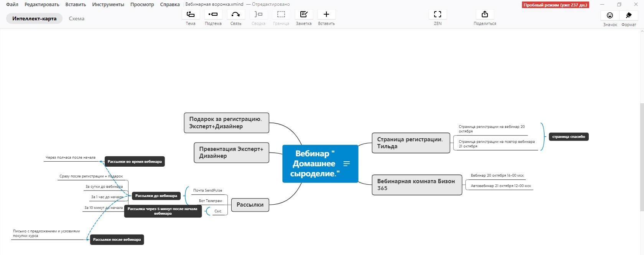Select the Связь (Relationship) tool
The width and height of the screenshot is (644, 255).
pyautogui.click(x=236, y=15)
